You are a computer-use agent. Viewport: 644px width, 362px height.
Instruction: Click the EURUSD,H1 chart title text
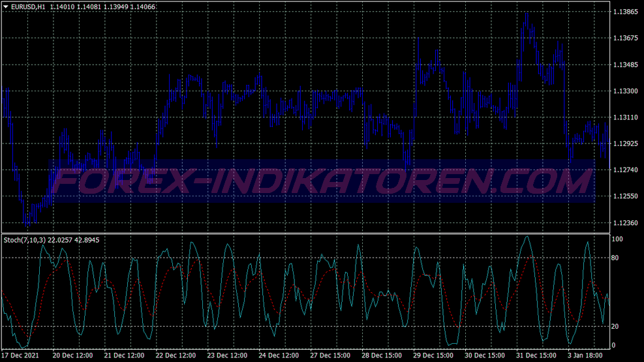(28, 7)
